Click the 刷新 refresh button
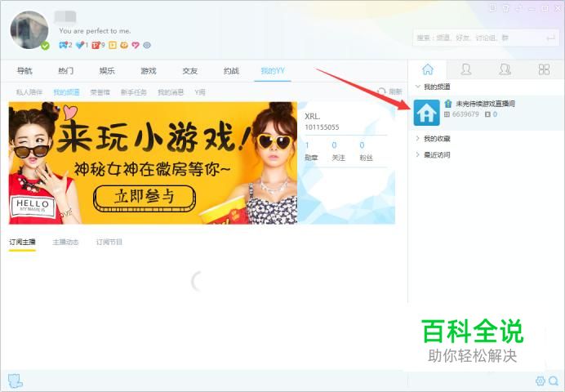Screen dimensions: 565x392 click(390, 91)
